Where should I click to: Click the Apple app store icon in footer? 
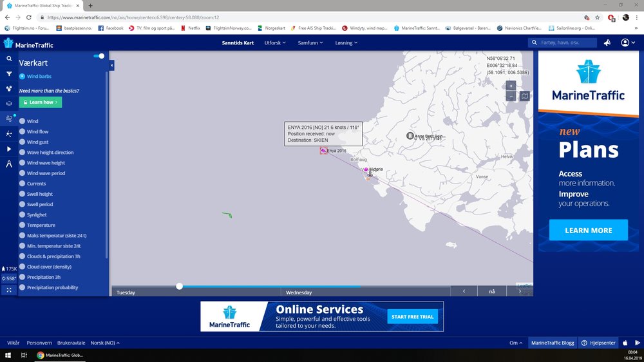625,343
